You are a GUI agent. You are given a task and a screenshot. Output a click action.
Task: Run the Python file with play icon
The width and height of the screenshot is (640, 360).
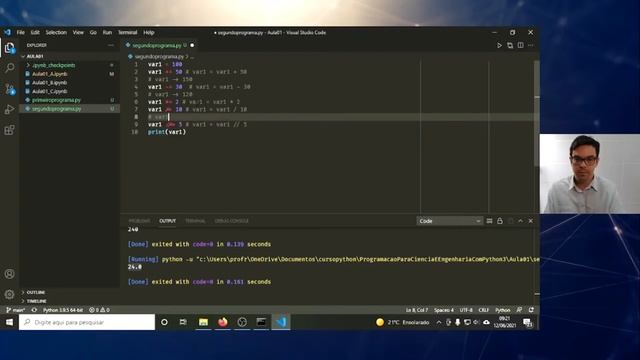tap(499, 45)
